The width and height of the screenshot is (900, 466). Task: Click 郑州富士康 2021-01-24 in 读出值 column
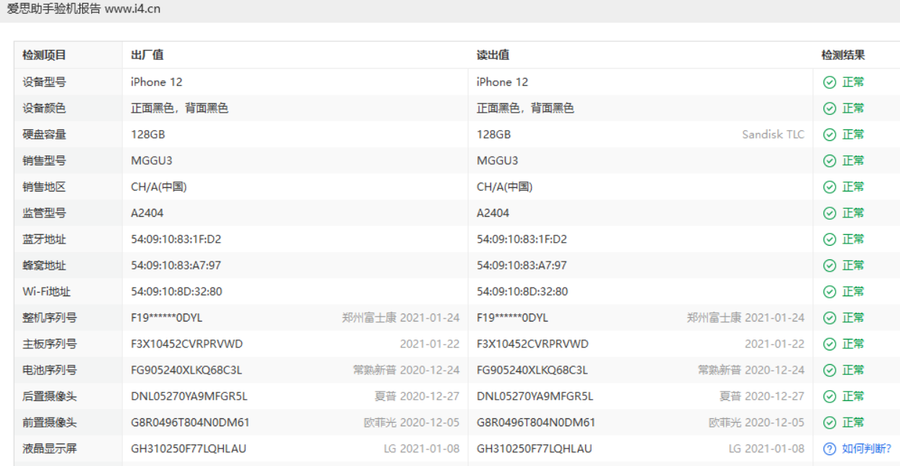point(746,318)
